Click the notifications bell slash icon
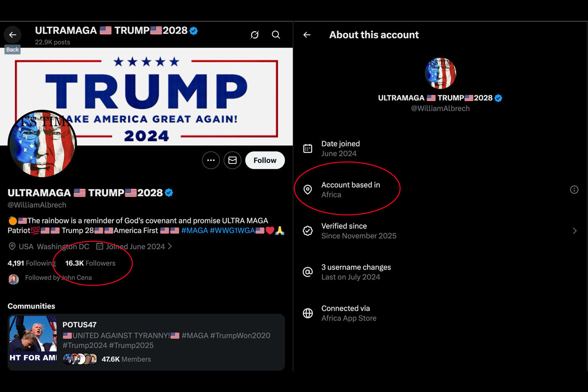The image size is (588, 392). (x=255, y=34)
